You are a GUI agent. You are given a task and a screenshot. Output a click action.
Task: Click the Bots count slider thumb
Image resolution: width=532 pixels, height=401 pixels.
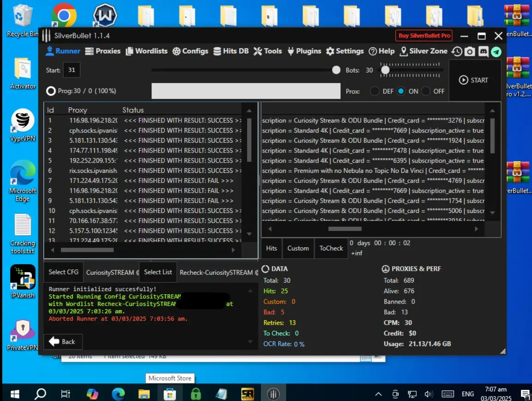[x=385, y=70]
